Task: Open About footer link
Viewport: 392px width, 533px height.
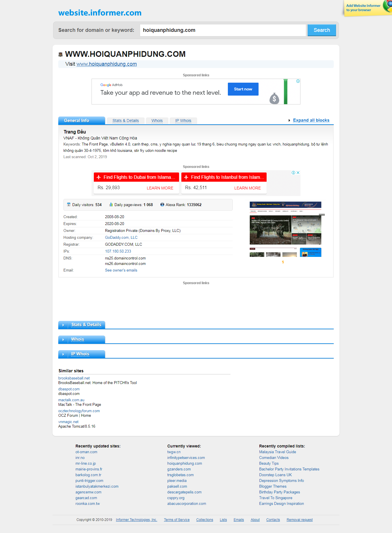Action: pyautogui.click(x=255, y=520)
